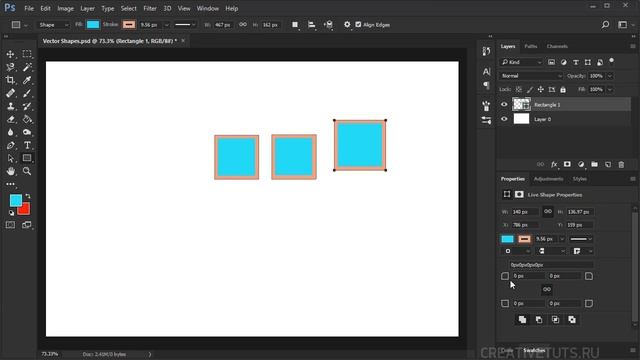
Task: Hide the Rectangle 1 layer
Action: [x=504, y=104]
